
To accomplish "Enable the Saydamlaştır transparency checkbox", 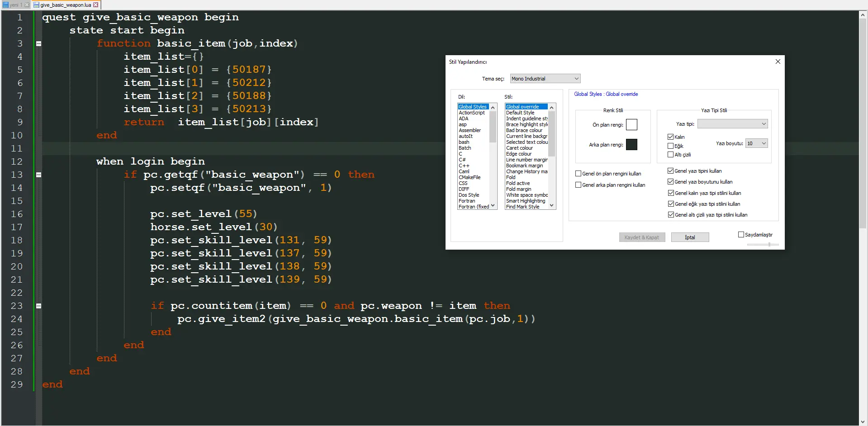I will coord(741,235).
